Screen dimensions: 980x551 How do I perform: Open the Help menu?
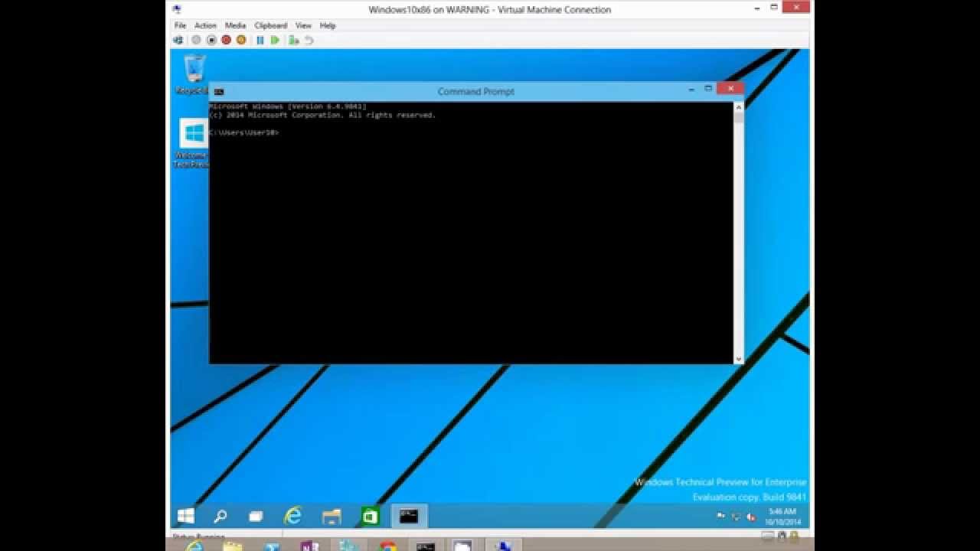328,25
